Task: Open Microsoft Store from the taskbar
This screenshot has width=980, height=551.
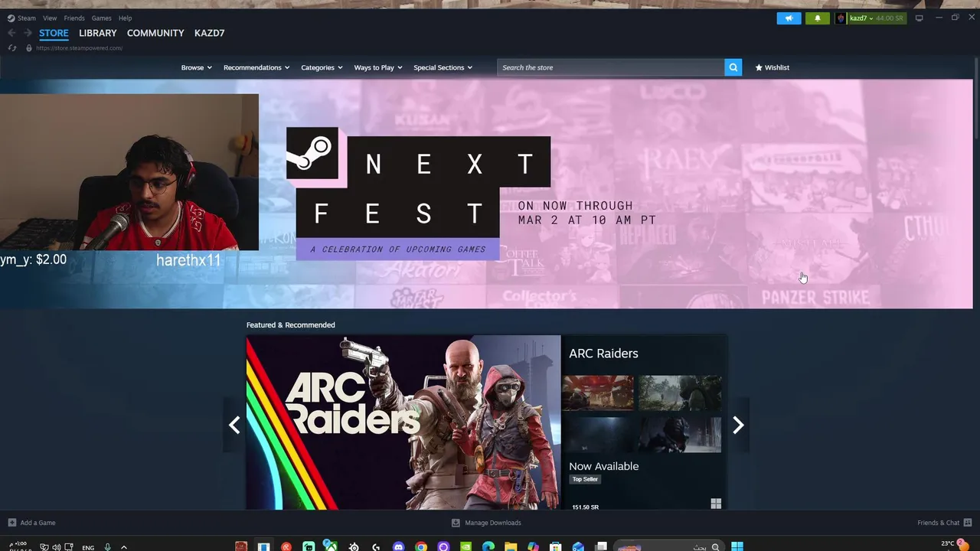Action: (x=555, y=546)
